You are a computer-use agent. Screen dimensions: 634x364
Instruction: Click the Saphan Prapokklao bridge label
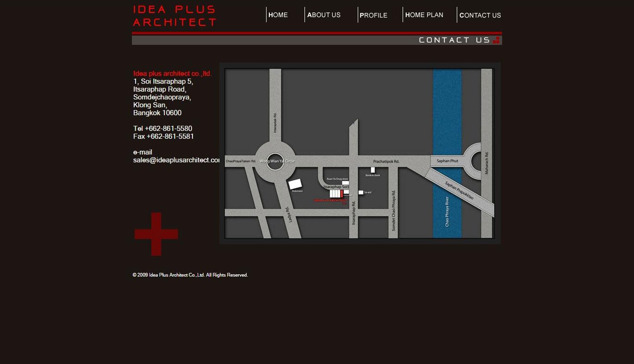(x=459, y=191)
